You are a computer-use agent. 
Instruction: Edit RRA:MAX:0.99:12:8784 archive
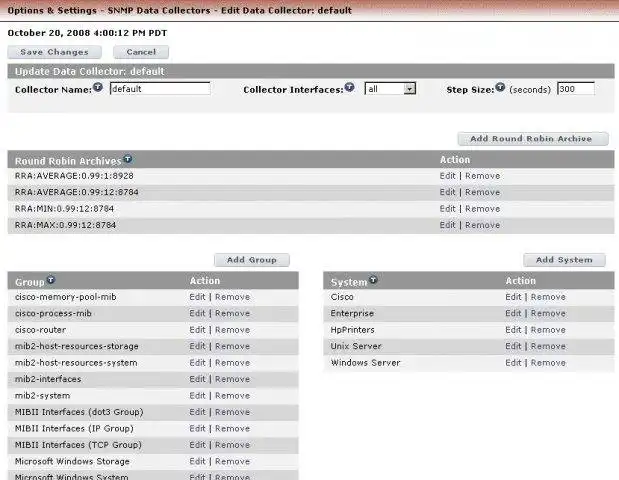coord(447,225)
